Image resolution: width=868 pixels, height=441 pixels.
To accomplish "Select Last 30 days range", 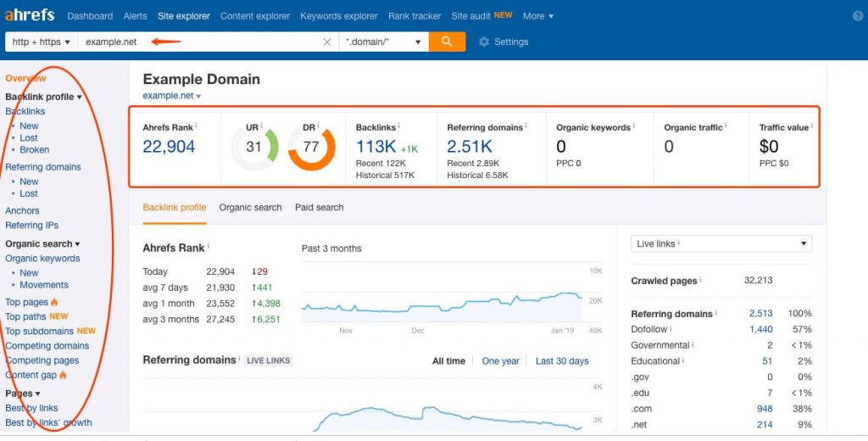I will [x=562, y=361].
